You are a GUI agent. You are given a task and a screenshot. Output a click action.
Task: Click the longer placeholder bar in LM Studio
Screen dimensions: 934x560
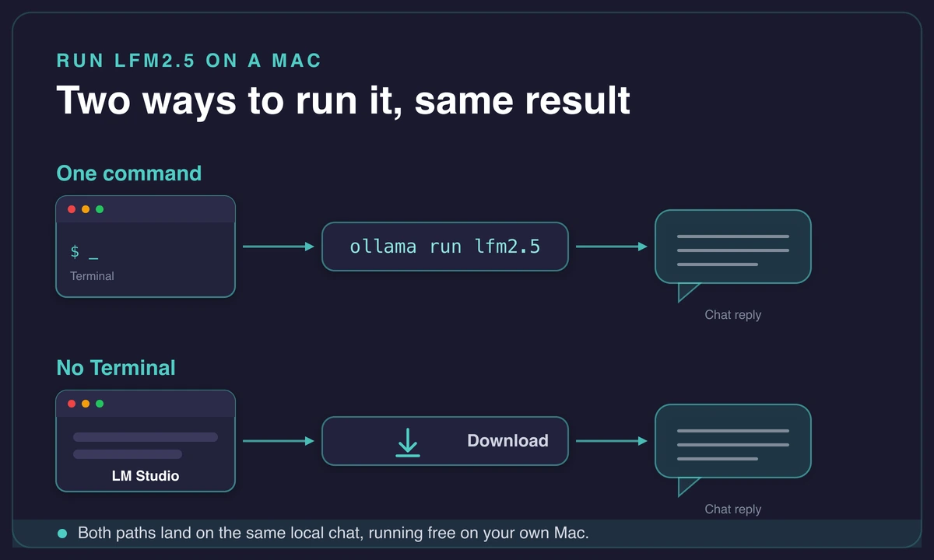point(146,437)
